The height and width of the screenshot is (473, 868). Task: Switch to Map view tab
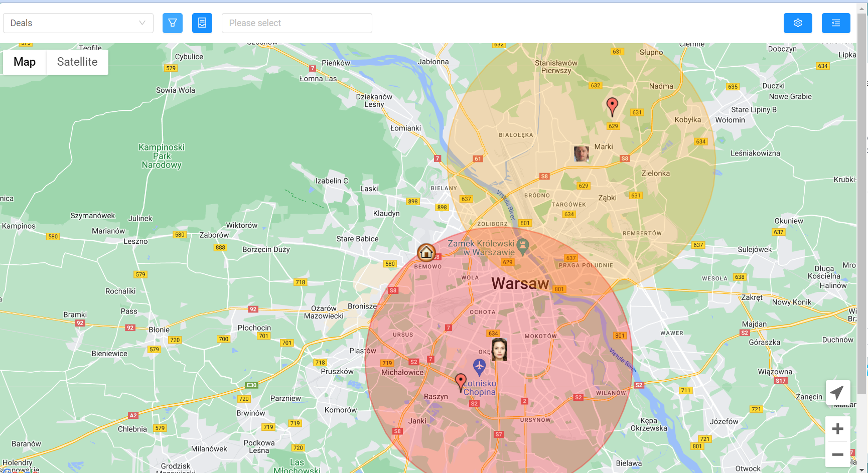click(x=25, y=62)
